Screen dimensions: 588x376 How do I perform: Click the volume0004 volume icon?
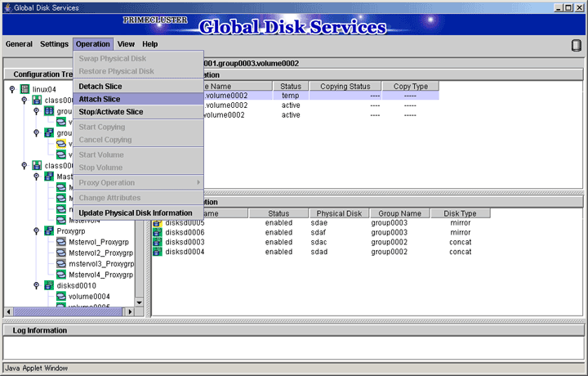pos(61,296)
